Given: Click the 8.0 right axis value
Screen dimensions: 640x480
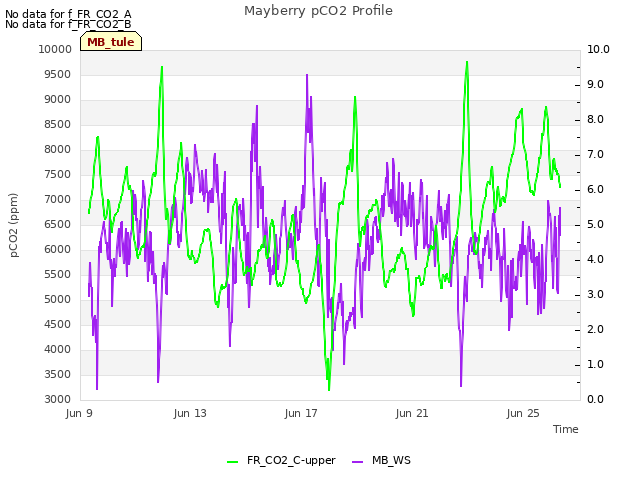Looking at the screenshot, I should [x=595, y=120].
